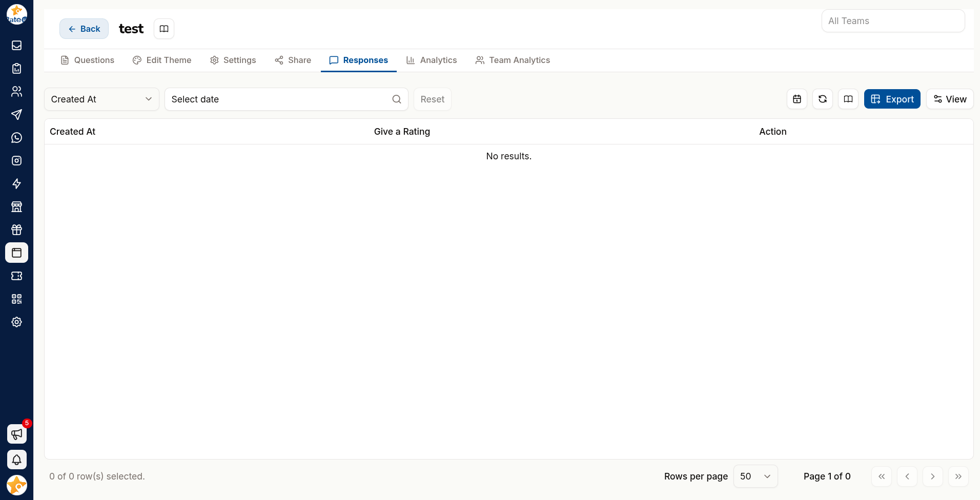Viewport: 980px width, 500px height.
Task: Open the All Teams selector
Action: (x=893, y=21)
